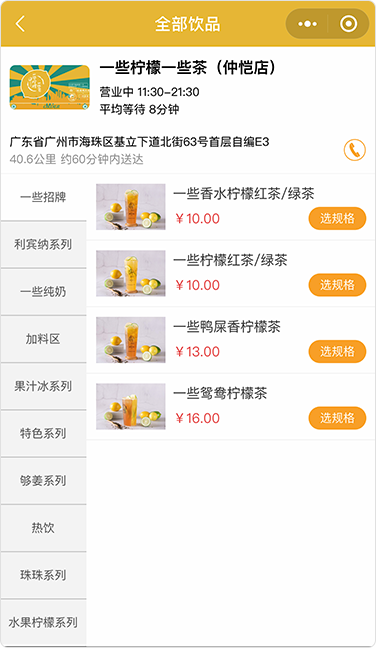Screen dimensions: 376x648
Task: View the 一些鸳鸯柠檬茶 product photo
Action: pyautogui.click(x=131, y=406)
